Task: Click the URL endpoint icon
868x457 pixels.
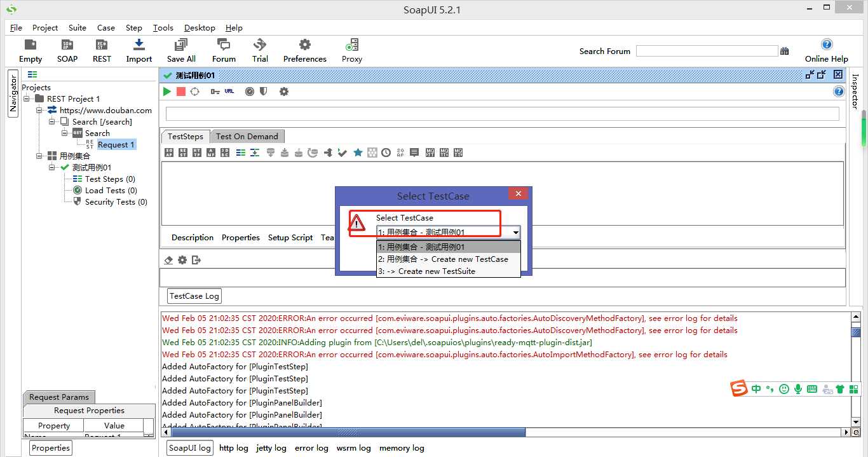Action: click(229, 92)
